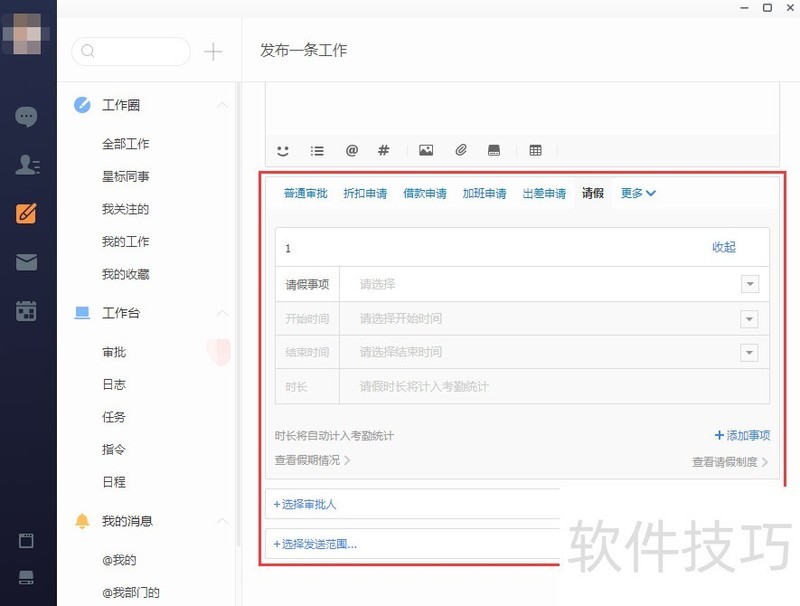Click 选择审批人 to add approver

305,505
